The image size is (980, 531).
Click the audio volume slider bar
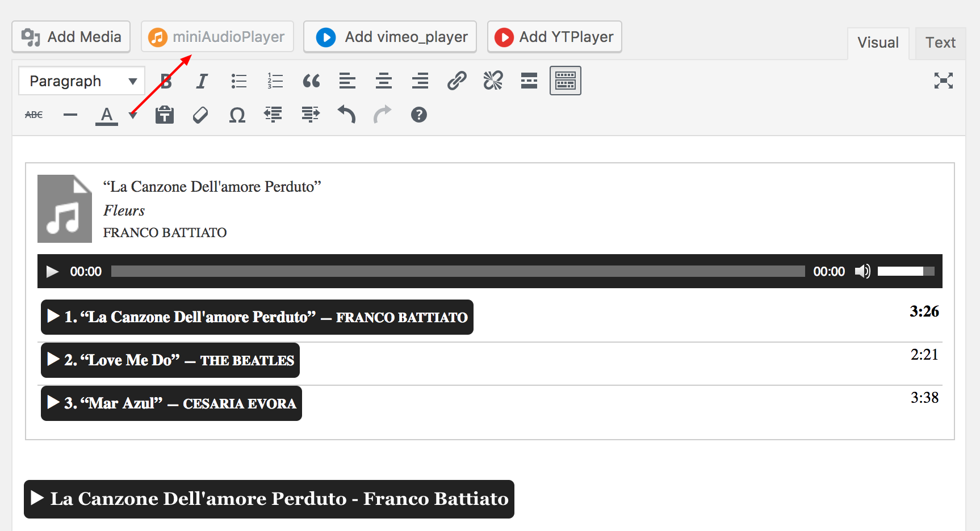pyautogui.click(x=905, y=272)
